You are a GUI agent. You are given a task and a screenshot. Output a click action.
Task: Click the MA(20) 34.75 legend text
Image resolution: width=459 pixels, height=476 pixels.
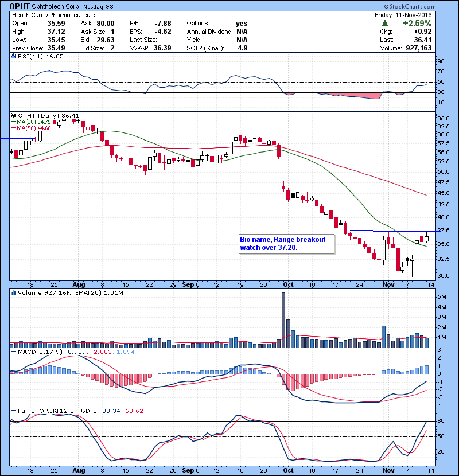(34, 122)
